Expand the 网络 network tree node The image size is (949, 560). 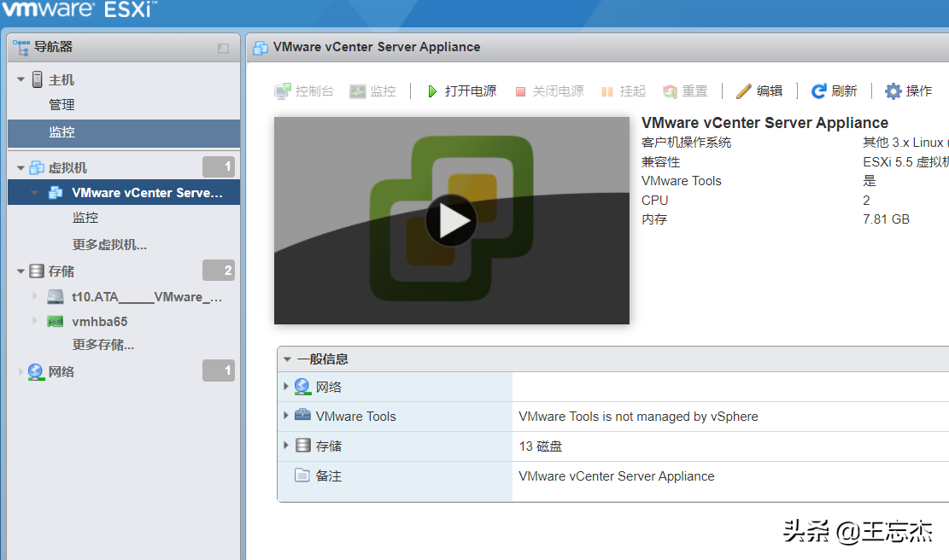tap(21, 371)
